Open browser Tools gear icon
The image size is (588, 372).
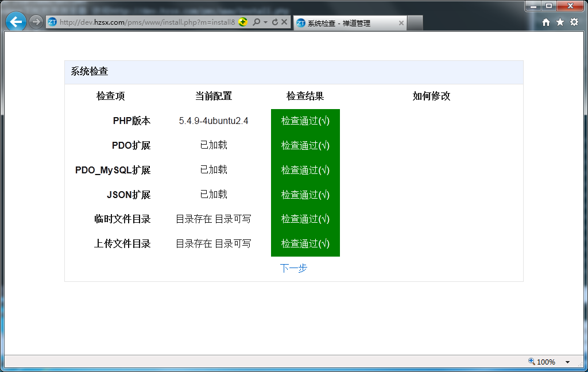click(574, 22)
